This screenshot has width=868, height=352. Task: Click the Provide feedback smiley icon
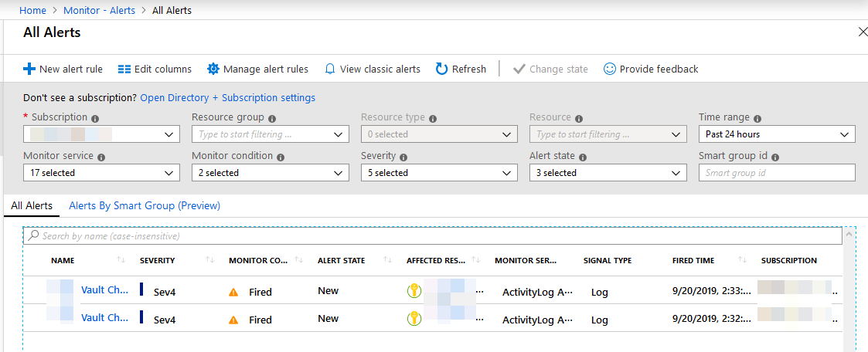coord(610,69)
